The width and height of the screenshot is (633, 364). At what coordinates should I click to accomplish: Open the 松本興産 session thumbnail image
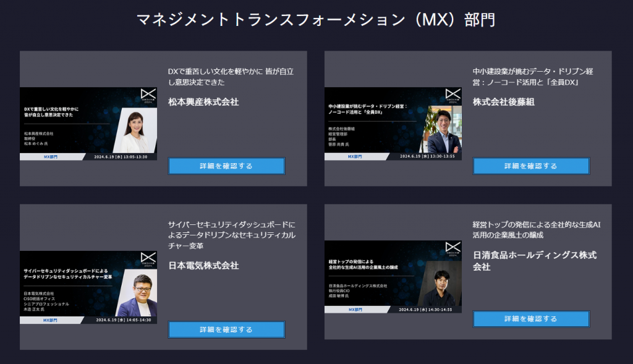pos(88,124)
